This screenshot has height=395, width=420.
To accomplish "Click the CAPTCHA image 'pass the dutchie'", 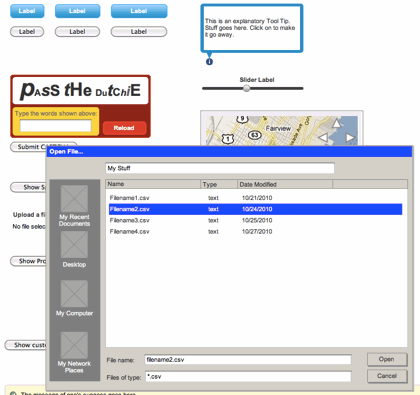I will point(80,90).
